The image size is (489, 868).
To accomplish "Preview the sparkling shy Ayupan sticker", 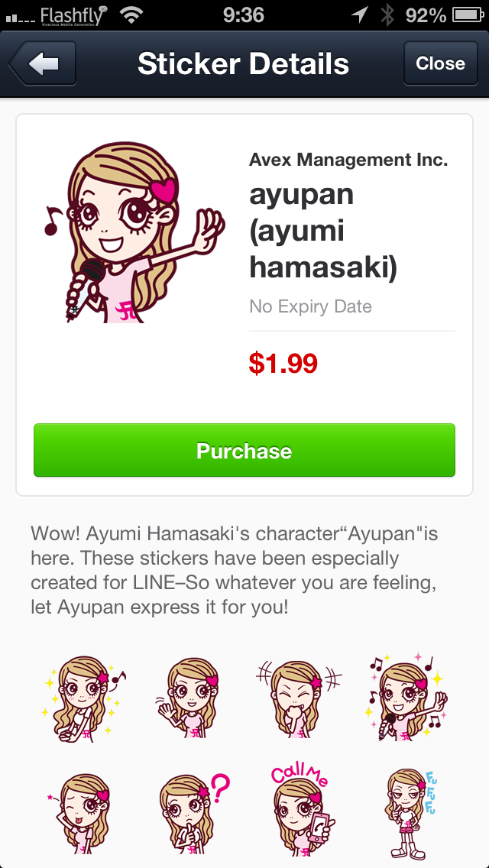I will (x=83, y=699).
